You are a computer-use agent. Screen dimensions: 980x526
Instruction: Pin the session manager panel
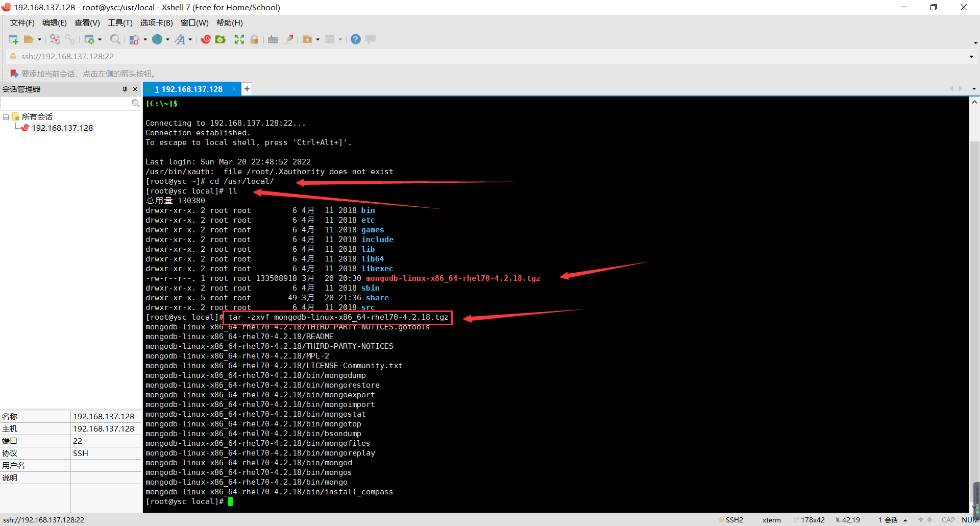pyautogui.click(x=125, y=89)
